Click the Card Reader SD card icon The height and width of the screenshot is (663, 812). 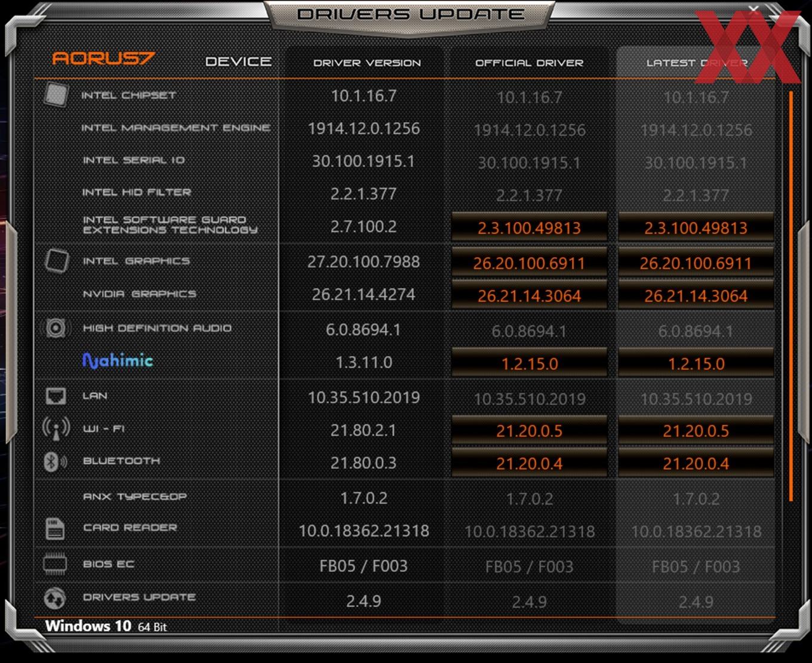tap(55, 528)
